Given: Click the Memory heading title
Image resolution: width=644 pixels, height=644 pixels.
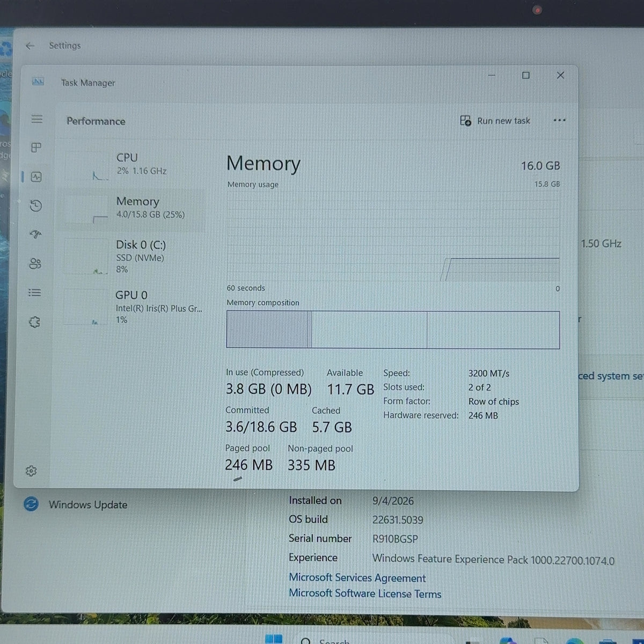Looking at the screenshot, I should tap(263, 164).
